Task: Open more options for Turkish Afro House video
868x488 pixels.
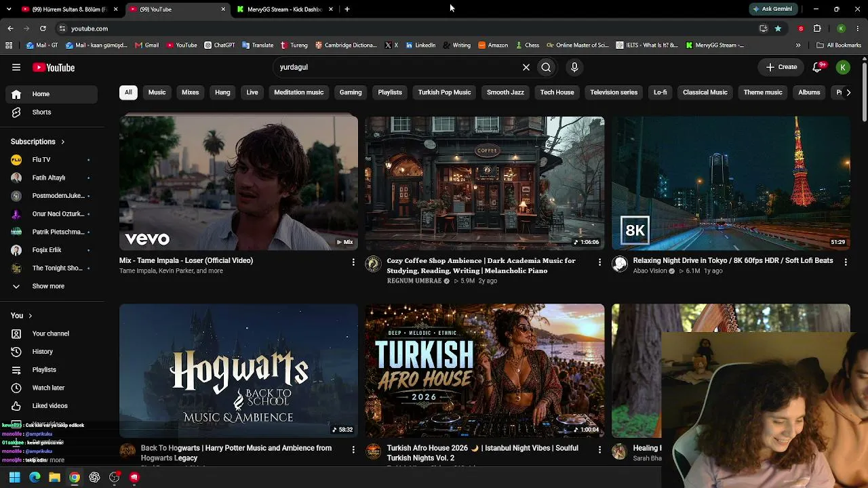Action: [599, 449]
